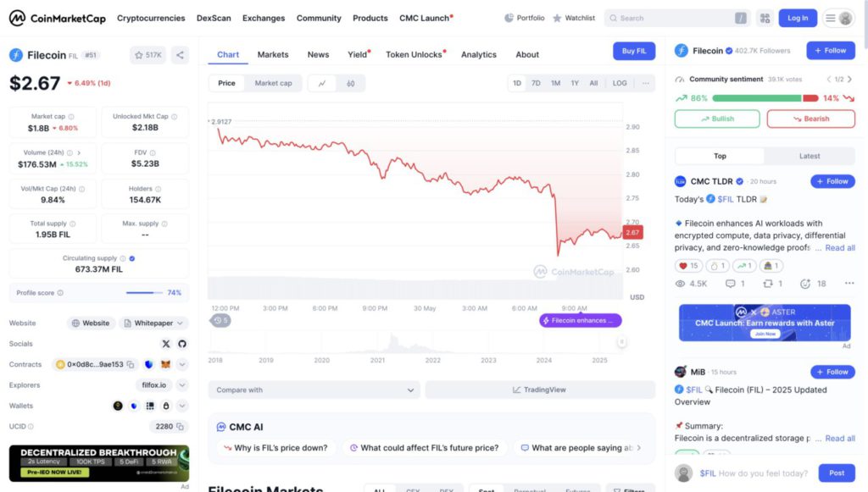
Task: Click the Buy FIL button
Action: pos(634,51)
